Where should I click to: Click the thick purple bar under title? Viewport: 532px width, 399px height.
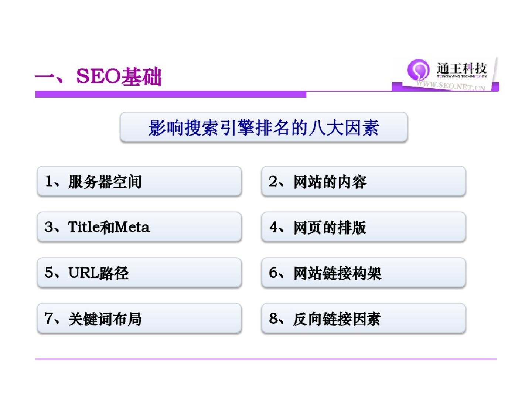pyautogui.click(x=171, y=95)
